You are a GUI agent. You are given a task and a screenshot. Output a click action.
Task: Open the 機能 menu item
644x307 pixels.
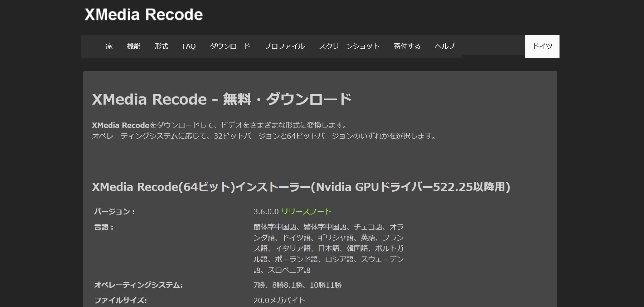(x=134, y=46)
